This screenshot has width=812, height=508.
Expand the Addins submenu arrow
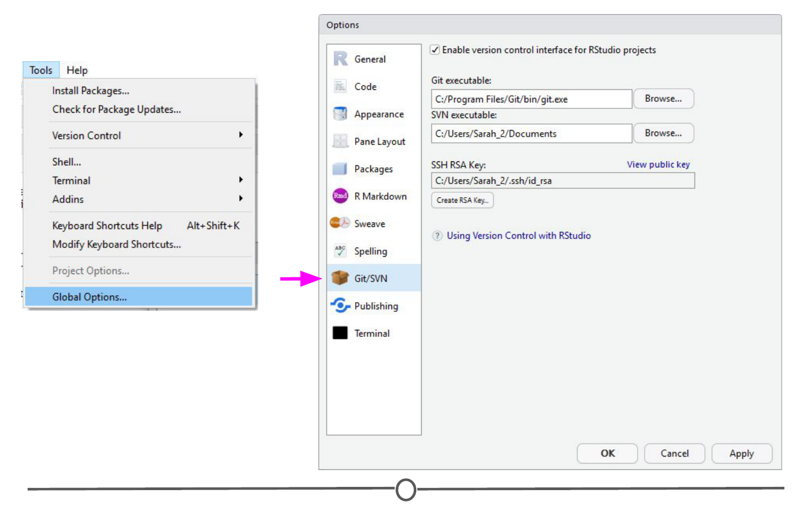coord(241,199)
